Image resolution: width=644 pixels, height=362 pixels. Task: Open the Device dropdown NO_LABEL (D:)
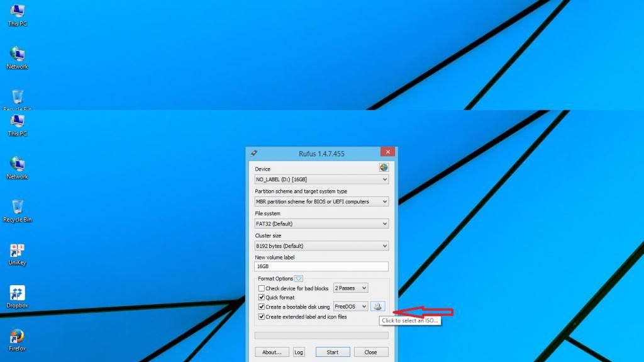point(321,179)
